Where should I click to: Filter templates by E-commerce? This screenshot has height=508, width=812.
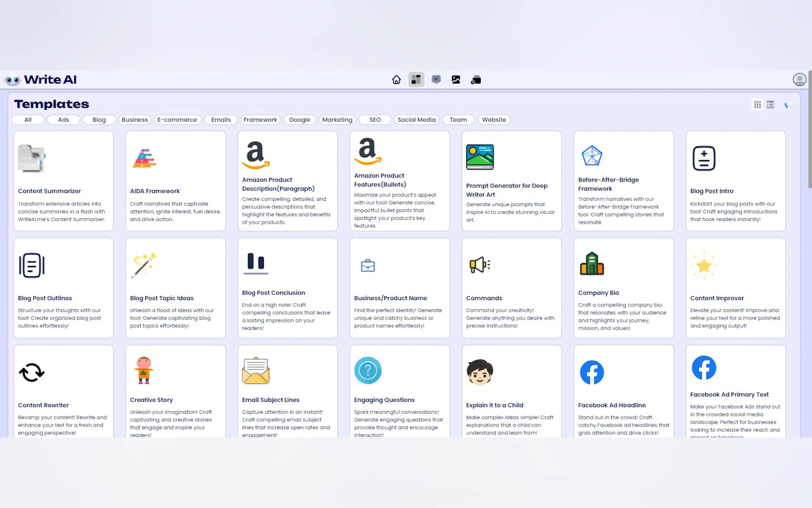click(177, 120)
